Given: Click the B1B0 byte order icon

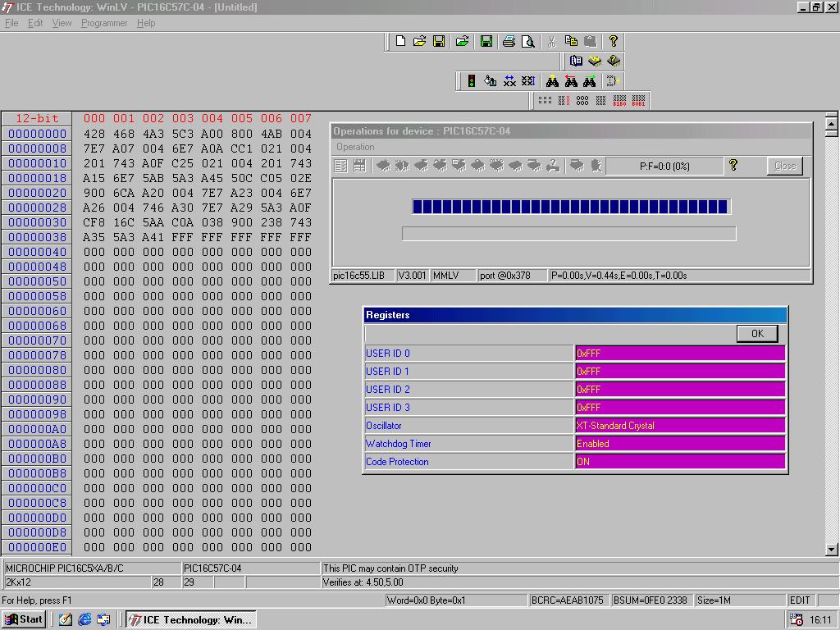Looking at the screenshot, I should [x=619, y=101].
